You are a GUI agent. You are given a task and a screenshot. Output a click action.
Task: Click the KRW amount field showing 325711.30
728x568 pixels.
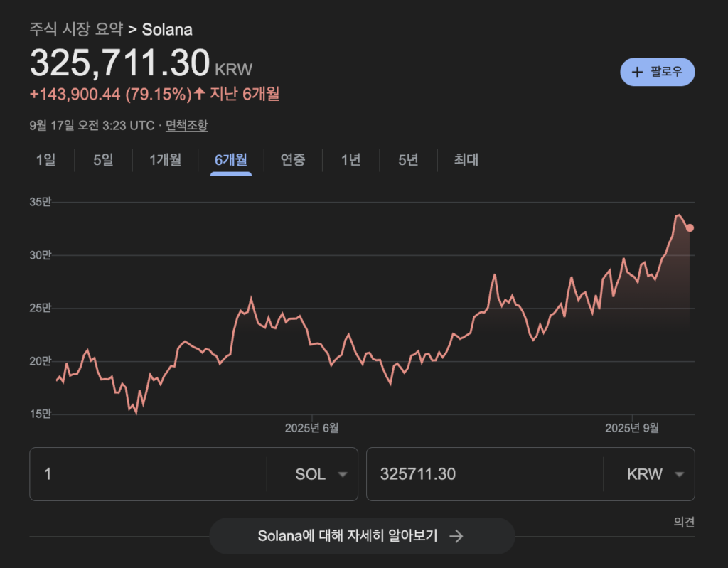point(483,474)
